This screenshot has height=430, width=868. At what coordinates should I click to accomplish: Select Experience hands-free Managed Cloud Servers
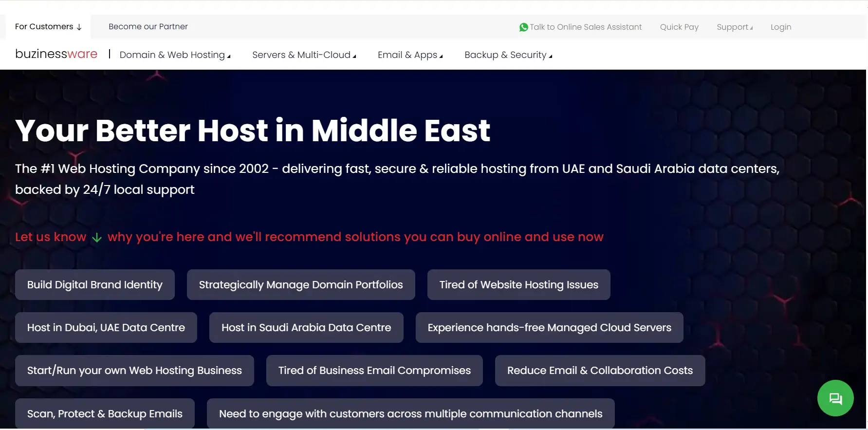coord(550,328)
